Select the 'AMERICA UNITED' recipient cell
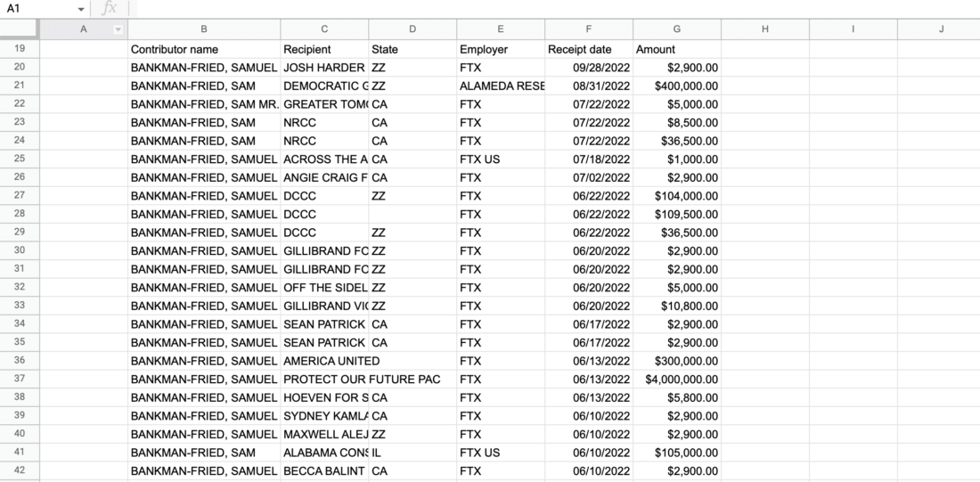The height and width of the screenshot is (482, 980). pyautogui.click(x=324, y=361)
